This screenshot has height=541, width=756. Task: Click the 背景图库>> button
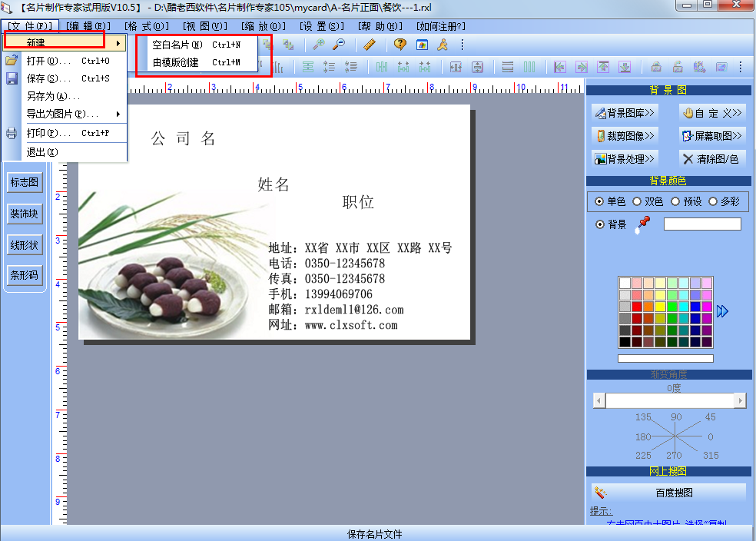click(625, 113)
